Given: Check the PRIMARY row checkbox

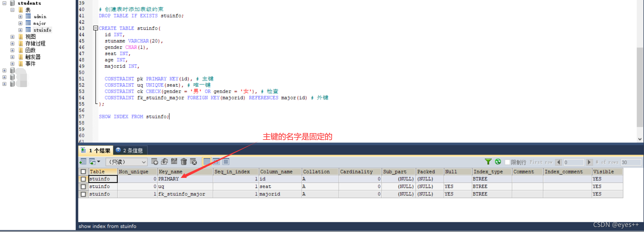Looking at the screenshot, I should [83, 179].
